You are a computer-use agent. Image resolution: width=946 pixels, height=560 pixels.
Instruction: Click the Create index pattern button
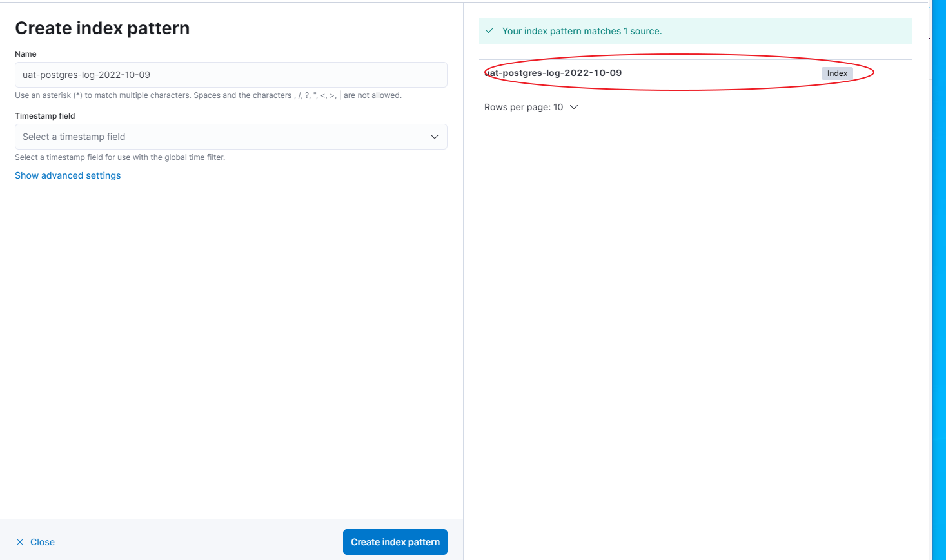(395, 542)
